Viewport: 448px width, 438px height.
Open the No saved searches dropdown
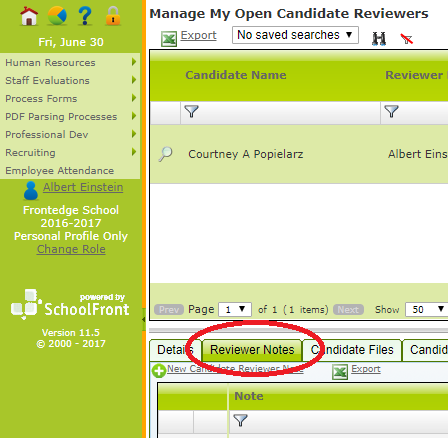click(295, 35)
